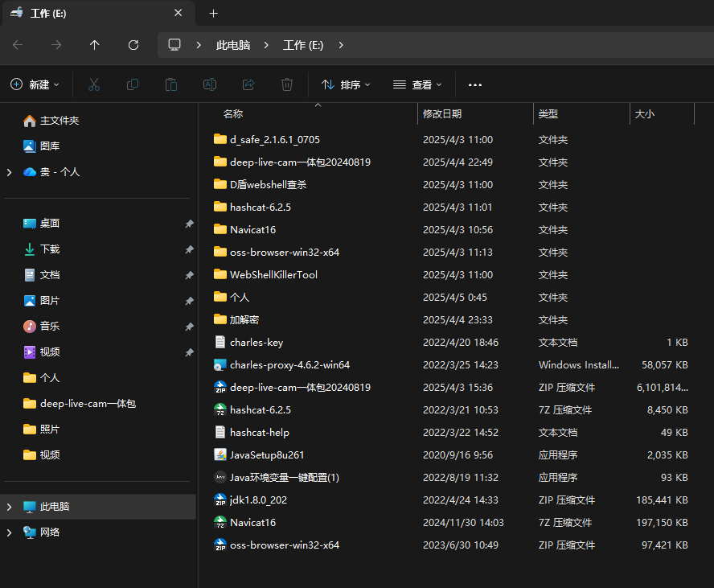Sort files by 修改日期 column header

(x=442, y=114)
